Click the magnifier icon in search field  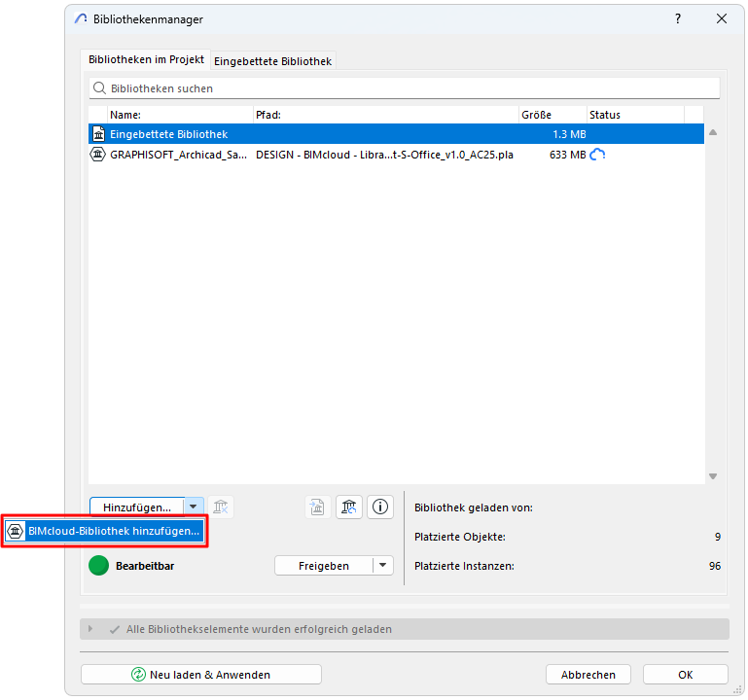(x=99, y=88)
